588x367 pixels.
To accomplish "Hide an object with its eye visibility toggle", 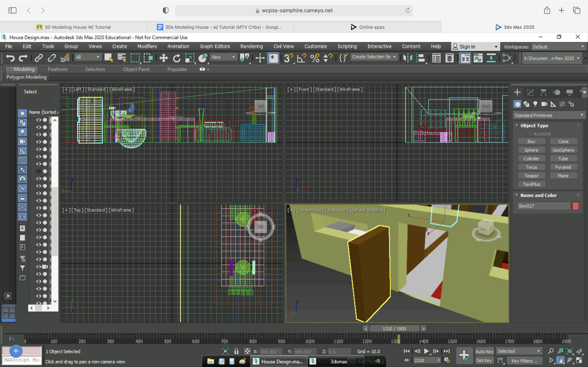I will (39, 120).
